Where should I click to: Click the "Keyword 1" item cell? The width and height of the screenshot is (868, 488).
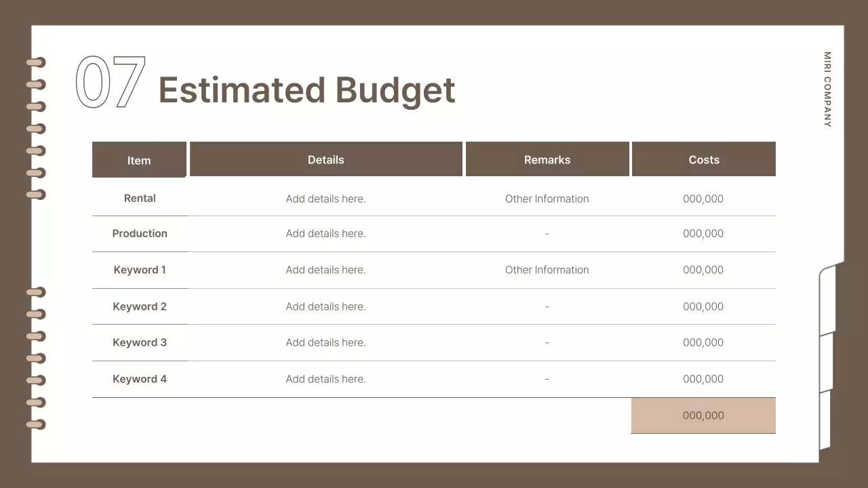(x=140, y=270)
